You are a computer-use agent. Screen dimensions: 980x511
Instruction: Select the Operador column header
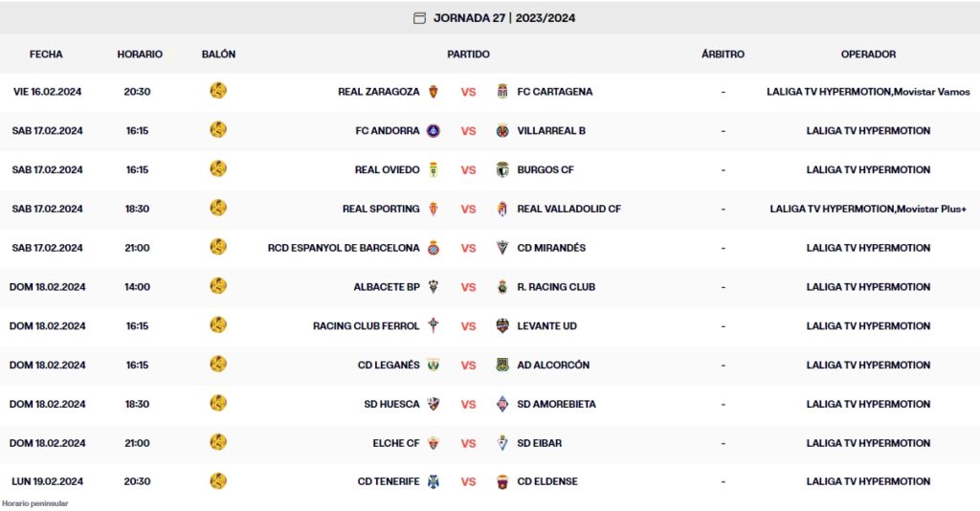tap(868, 55)
